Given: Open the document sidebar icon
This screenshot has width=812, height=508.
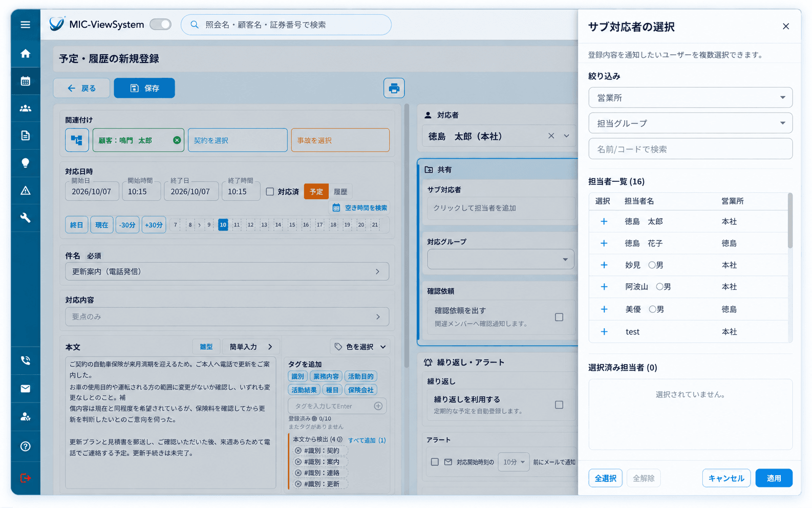Looking at the screenshot, I should pos(25,136).
